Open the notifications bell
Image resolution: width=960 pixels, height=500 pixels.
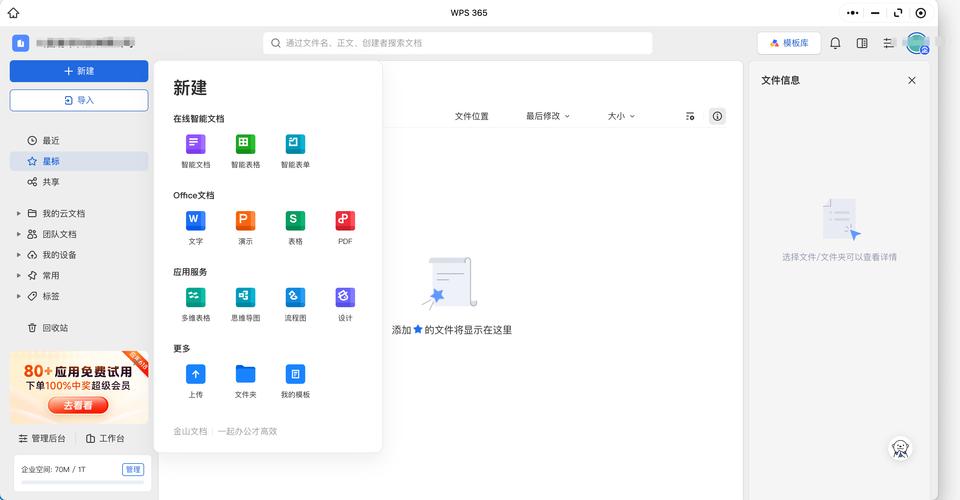click(835, 43)
